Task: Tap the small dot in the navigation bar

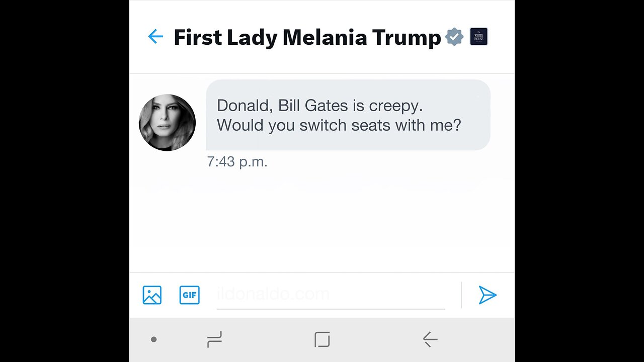Action: coord(154,340)
